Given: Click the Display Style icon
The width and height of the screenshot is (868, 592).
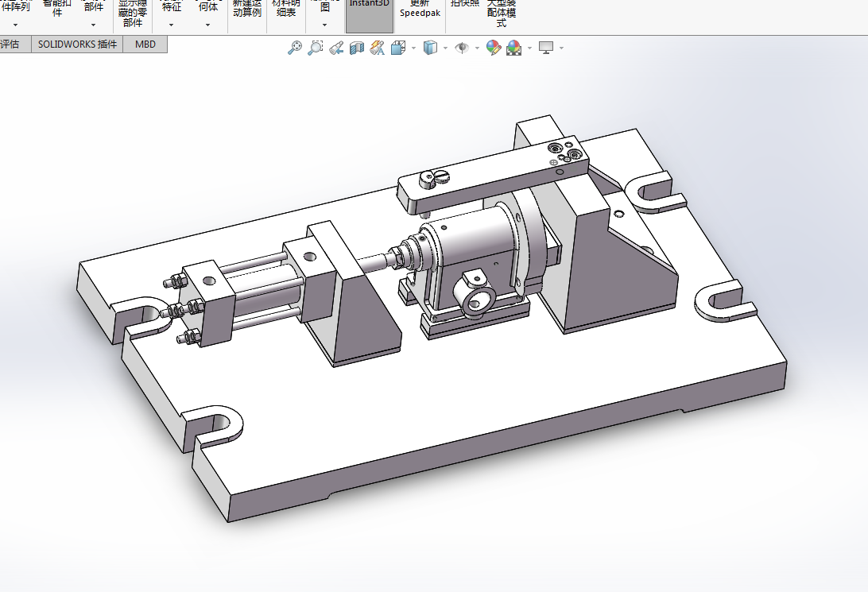Looking at the screenshot, I should point(430,48).
